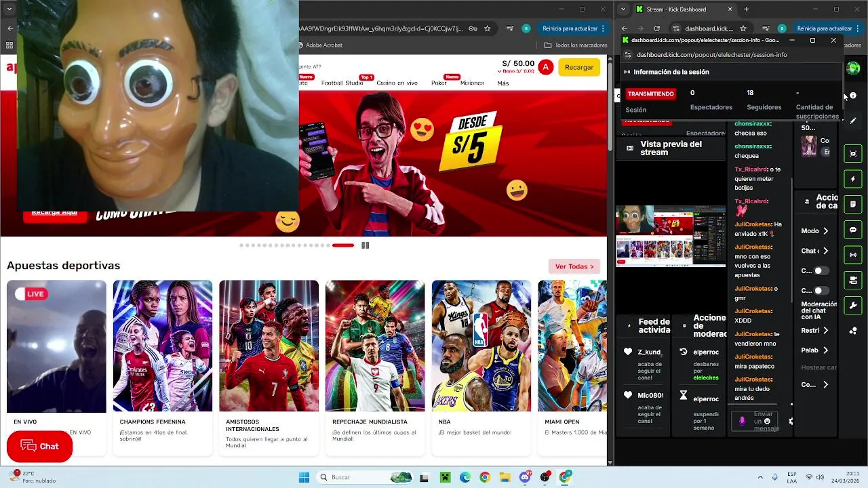
Task: Click Reinicia para actualizar in Kick window
Action: pyautogui.click(x=824, y=28)
